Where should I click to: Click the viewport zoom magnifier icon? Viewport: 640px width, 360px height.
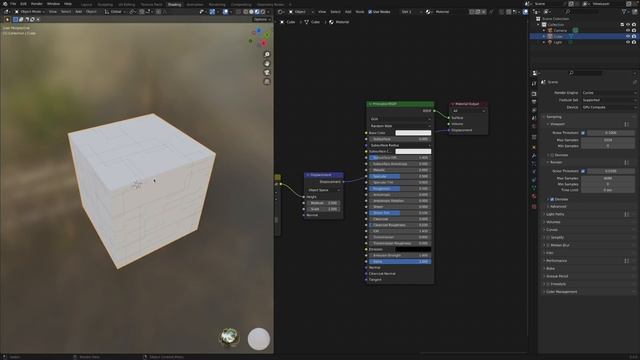tap(267, 54)
